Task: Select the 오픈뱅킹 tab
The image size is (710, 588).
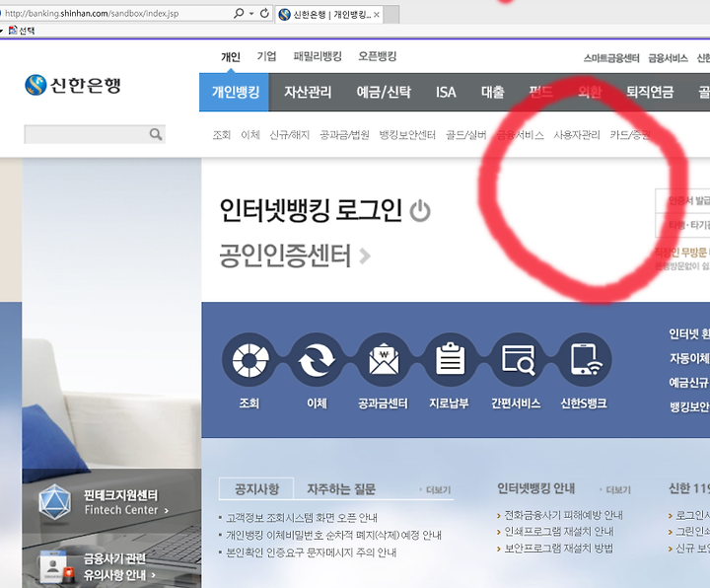Action: coord(377,56)
